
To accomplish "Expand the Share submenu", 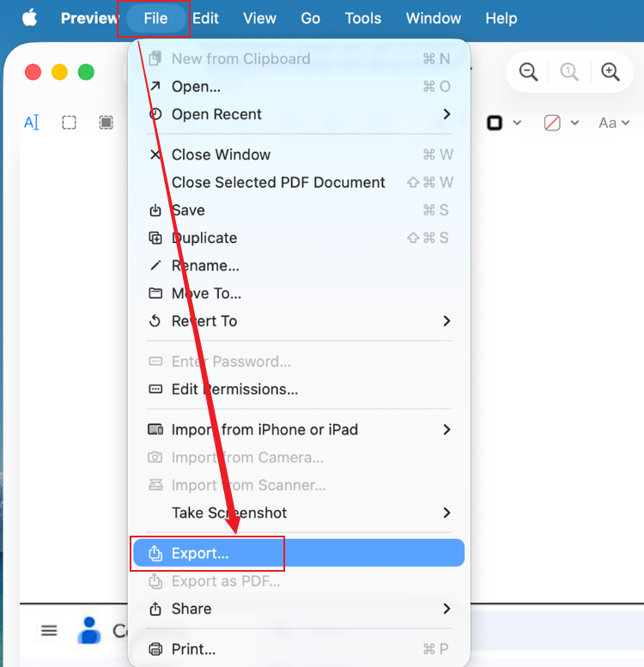I will coord(299,609).
